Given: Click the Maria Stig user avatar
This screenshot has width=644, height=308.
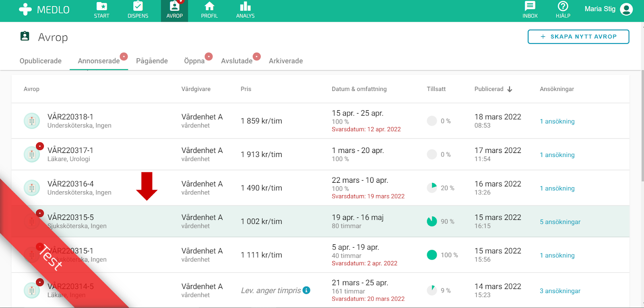Looking at the screenshot, I should pyautogui.click(x=626, y=9).
